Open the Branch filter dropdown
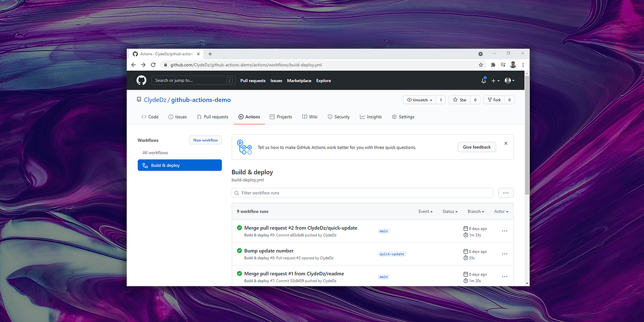 (475, 211)
